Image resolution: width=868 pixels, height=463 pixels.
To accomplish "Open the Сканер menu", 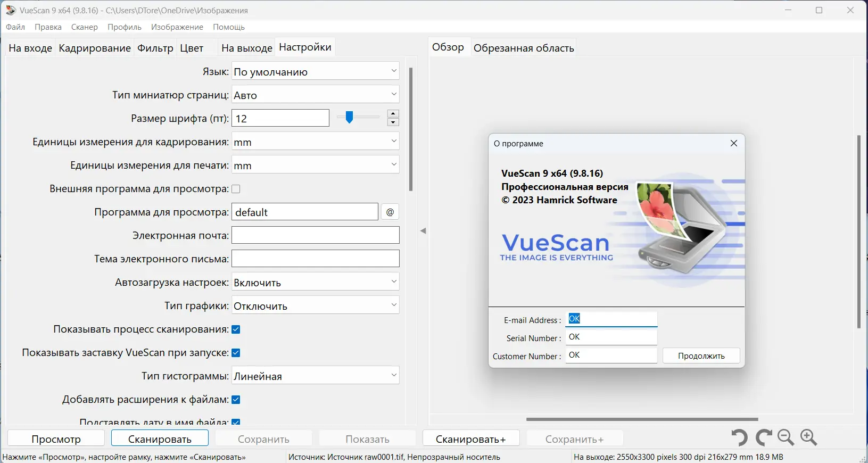I will point(85,27).
